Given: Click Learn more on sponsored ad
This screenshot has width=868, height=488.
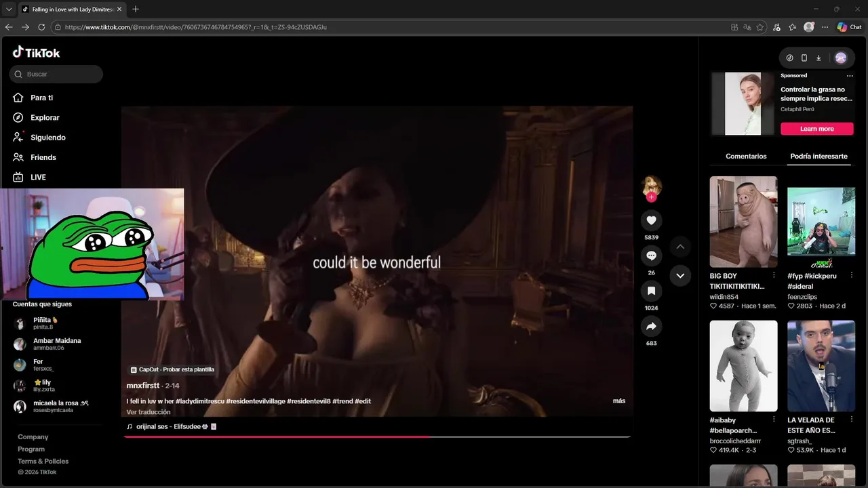Looking at the screenshot, I should click(816, 129).
